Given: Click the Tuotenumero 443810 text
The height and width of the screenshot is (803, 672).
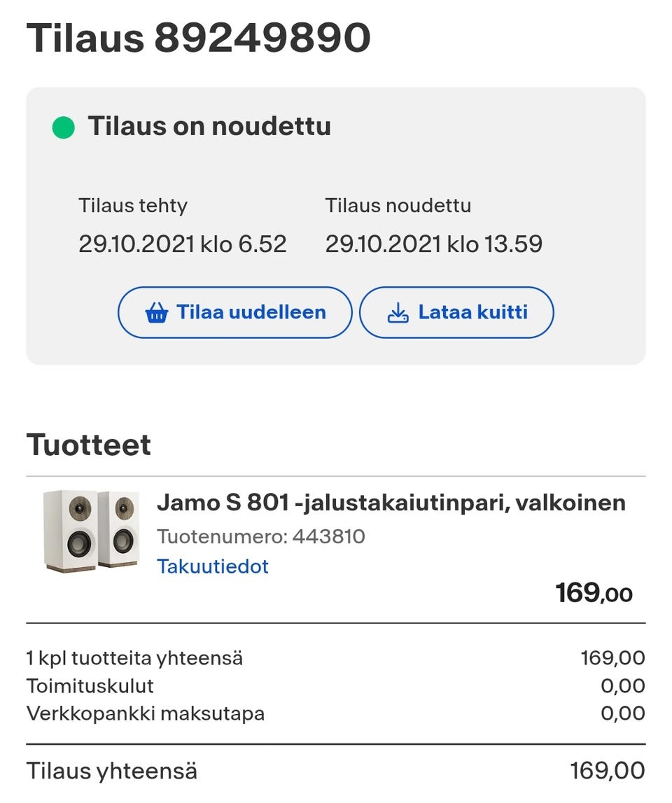Looking at the screenshot, I should (x=260, y=537).
